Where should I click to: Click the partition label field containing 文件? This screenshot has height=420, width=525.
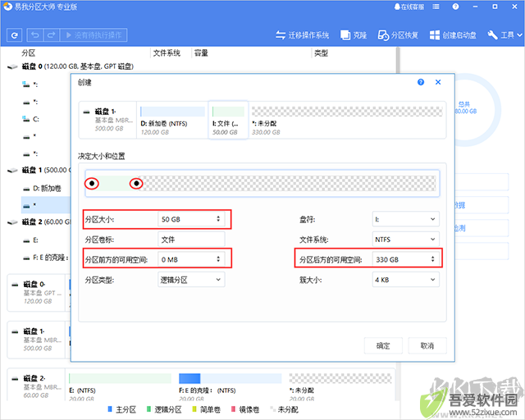191,240
